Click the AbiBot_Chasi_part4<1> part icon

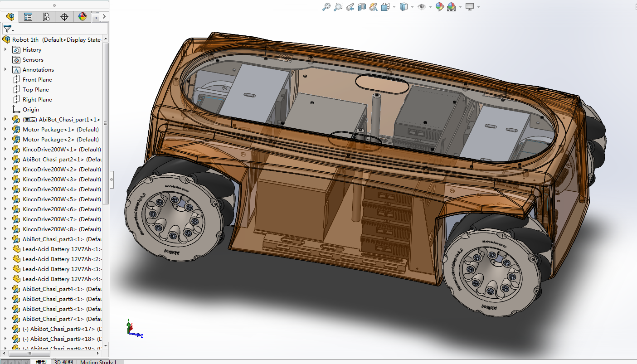coord(16,289)
